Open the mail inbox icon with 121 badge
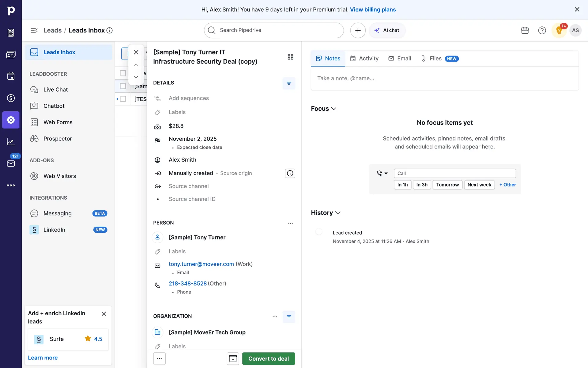Viewport: 588px width, 368px height. point(11,163)
